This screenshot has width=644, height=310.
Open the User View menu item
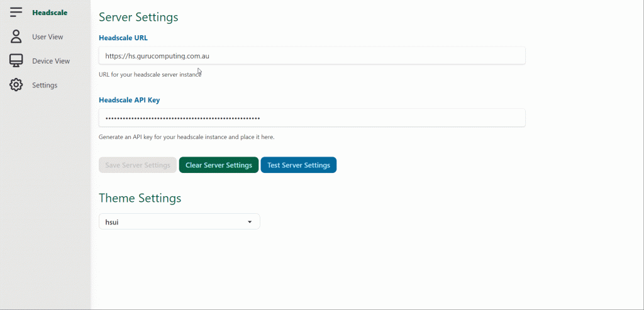(x=48, y=37)
